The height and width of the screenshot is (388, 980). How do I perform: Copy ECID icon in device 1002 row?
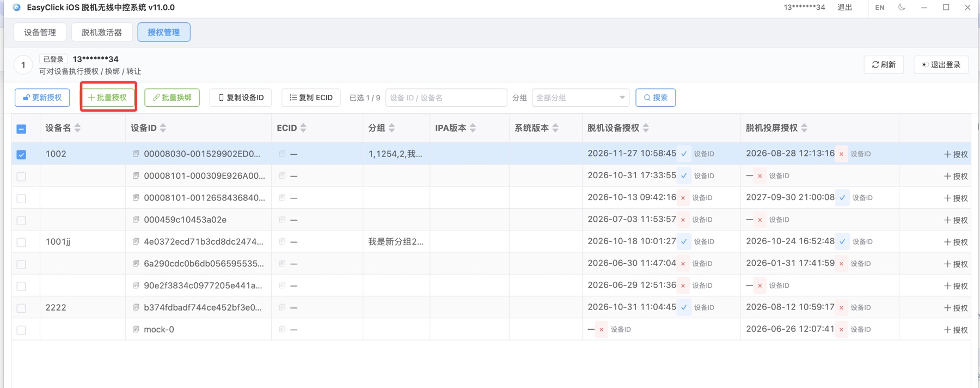click(282, 154)
